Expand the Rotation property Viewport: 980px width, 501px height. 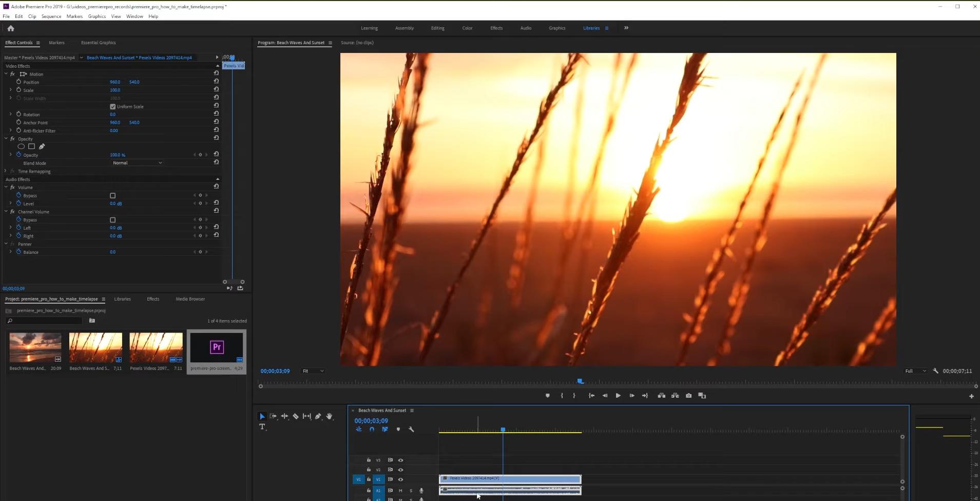coord(10,114)
